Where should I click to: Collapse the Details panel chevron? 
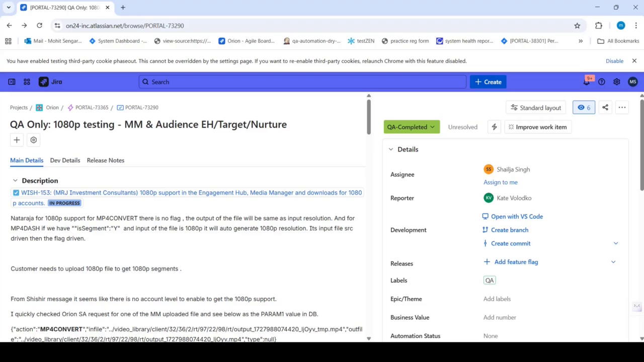(x=391, y=149)
